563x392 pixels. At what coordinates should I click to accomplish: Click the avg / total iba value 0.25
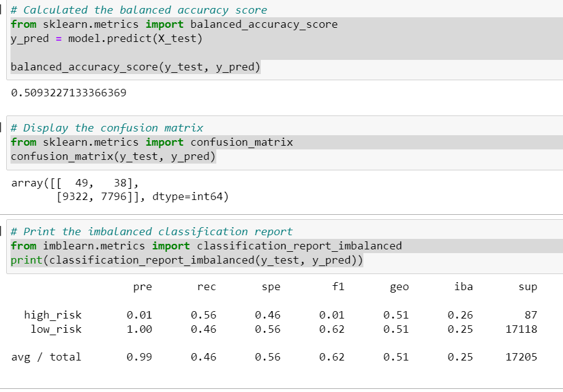tap(460, 357)
